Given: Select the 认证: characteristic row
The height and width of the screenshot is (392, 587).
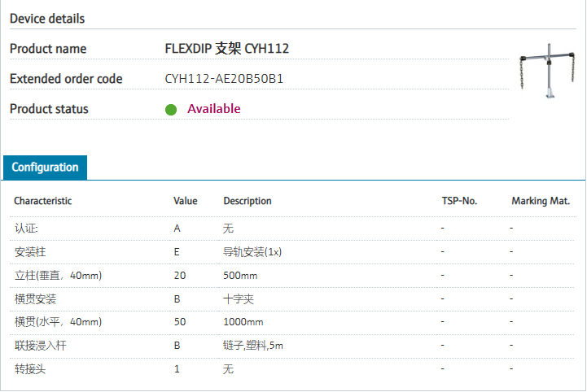Looking at the screenshot, I should 27,229.
